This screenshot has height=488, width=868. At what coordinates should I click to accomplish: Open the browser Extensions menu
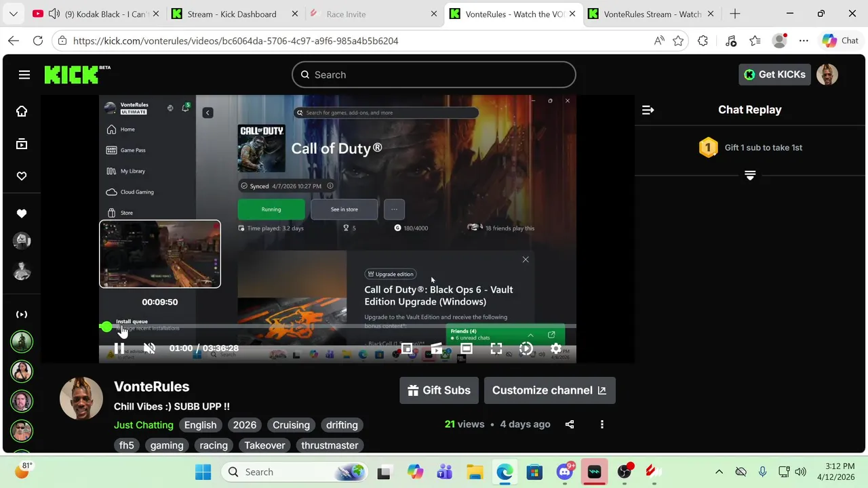coord(703,41)
